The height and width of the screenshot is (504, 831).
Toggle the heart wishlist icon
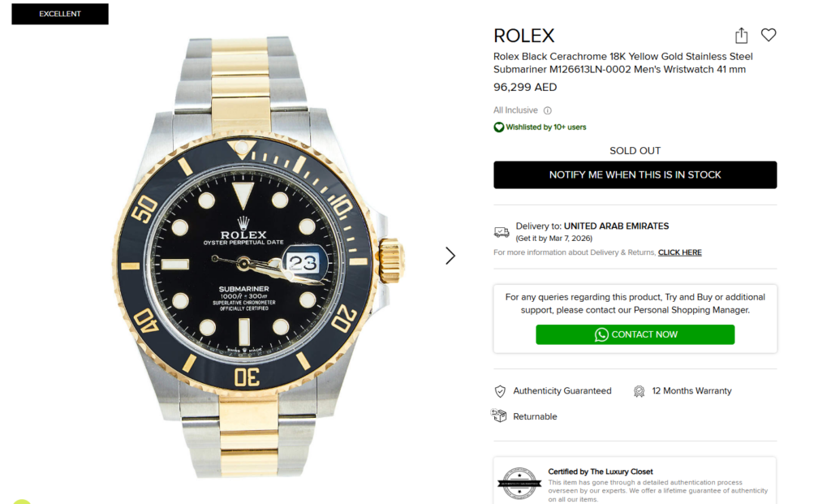pyautogui.click(x=769, y=35)
